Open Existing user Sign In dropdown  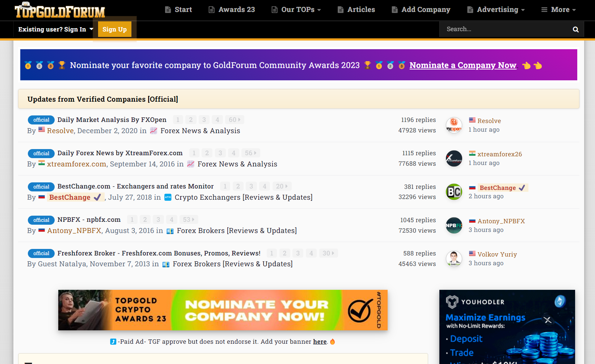coord(56,29)
